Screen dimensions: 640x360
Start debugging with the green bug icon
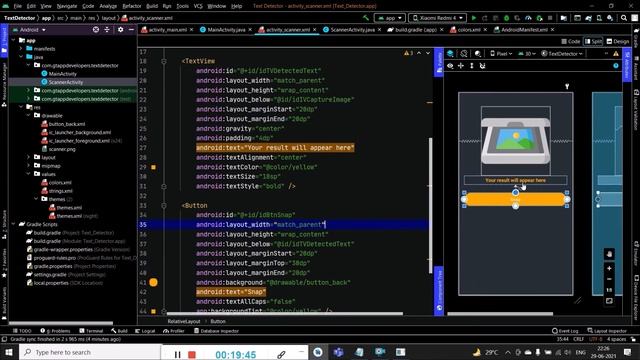[507, 18]
